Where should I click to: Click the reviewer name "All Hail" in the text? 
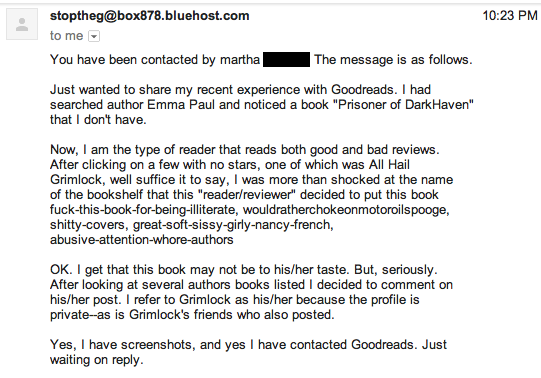[x=389, y=165]
